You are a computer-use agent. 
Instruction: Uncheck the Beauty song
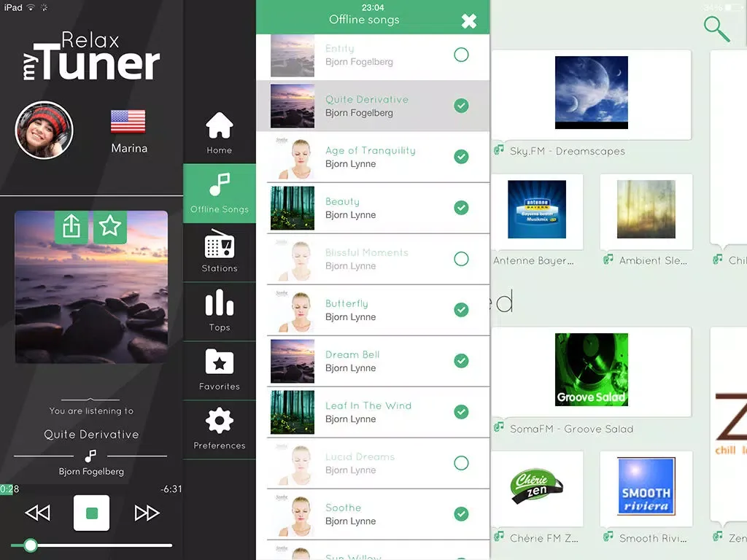461,208
